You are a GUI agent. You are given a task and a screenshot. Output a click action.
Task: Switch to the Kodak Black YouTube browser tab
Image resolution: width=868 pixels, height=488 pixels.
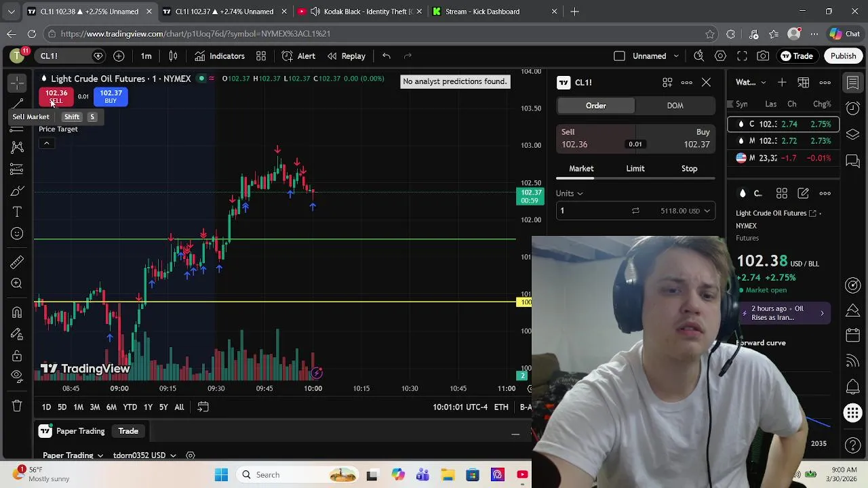359,12
